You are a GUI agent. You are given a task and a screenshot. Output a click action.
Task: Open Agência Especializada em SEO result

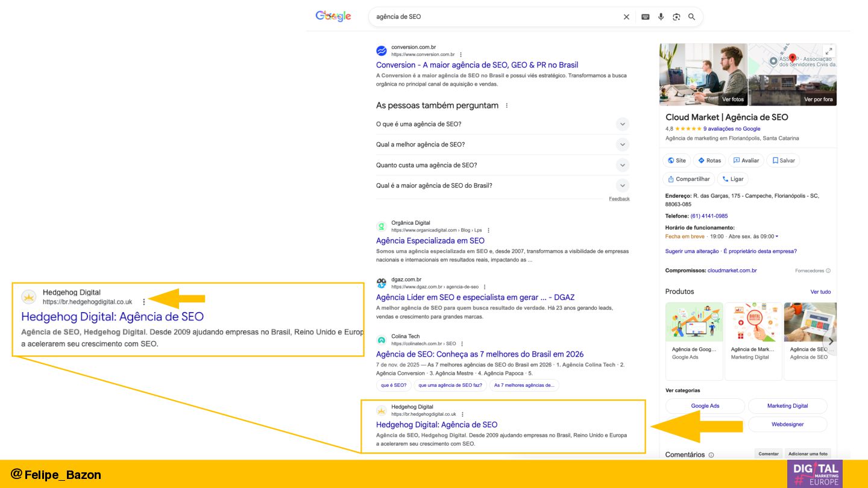pos(430,241)
